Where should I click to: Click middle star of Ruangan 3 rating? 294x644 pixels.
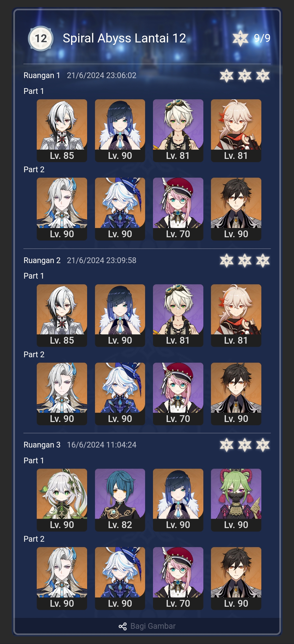(245, 445)
